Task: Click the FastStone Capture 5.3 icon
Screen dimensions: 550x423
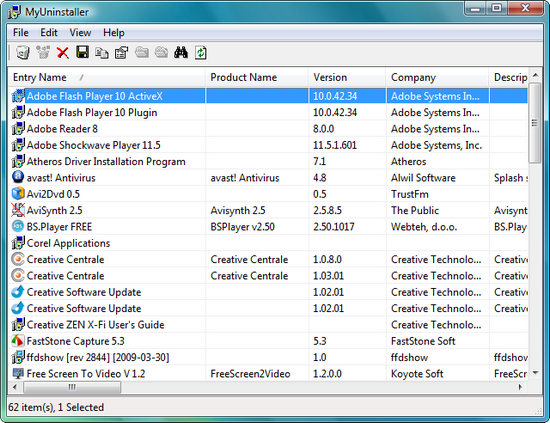Action: tap(18, 341)
